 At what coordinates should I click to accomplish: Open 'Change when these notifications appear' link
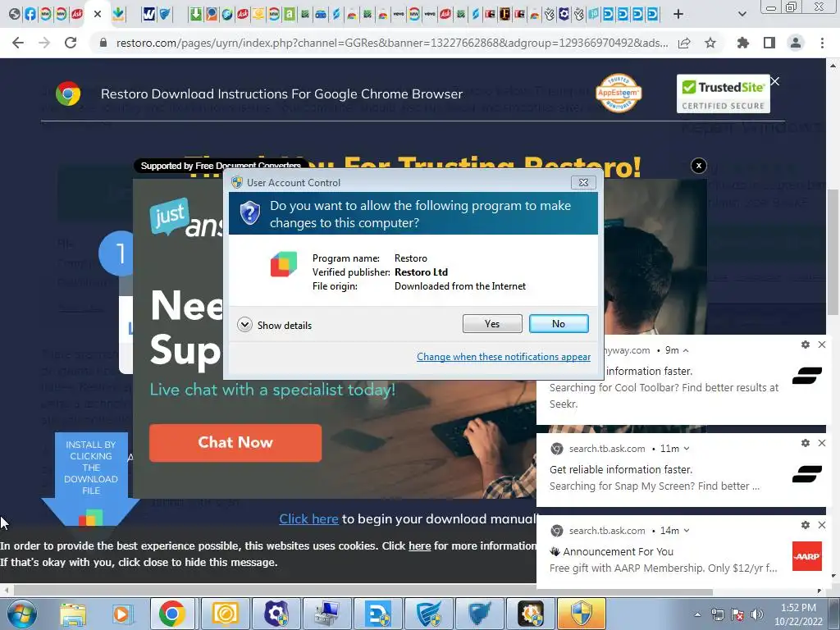[x=504, y=357]
